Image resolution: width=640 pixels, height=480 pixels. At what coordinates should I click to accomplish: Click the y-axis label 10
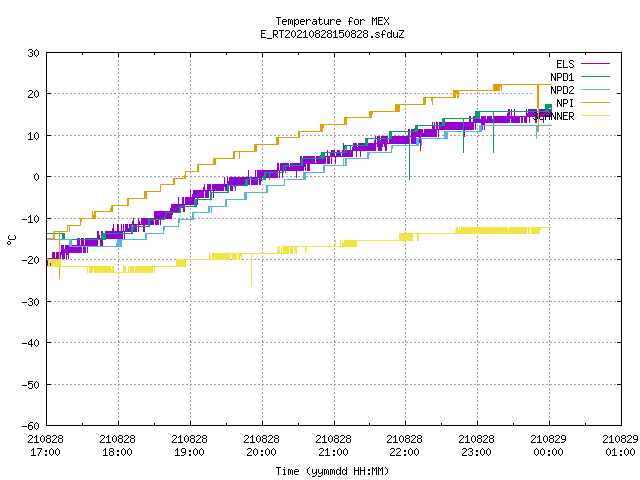[33, 136]
